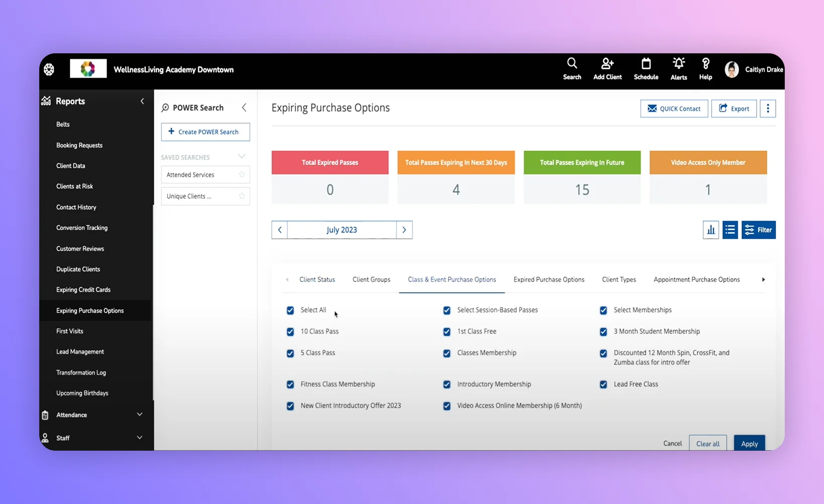Open the Schedule calendar icon
Image resolution: width=824 pixels, height=504 pixels.
tap(646, 64)
